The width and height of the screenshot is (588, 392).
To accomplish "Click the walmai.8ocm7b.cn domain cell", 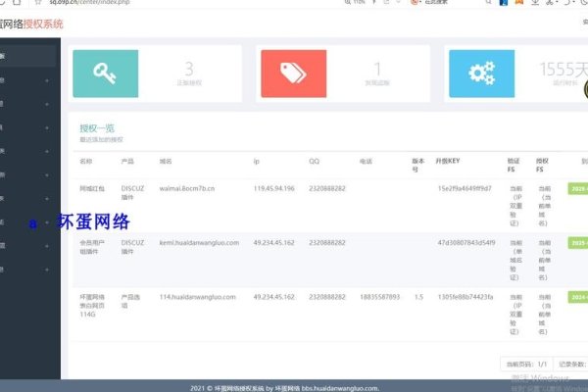I will (x=187, y=188).
